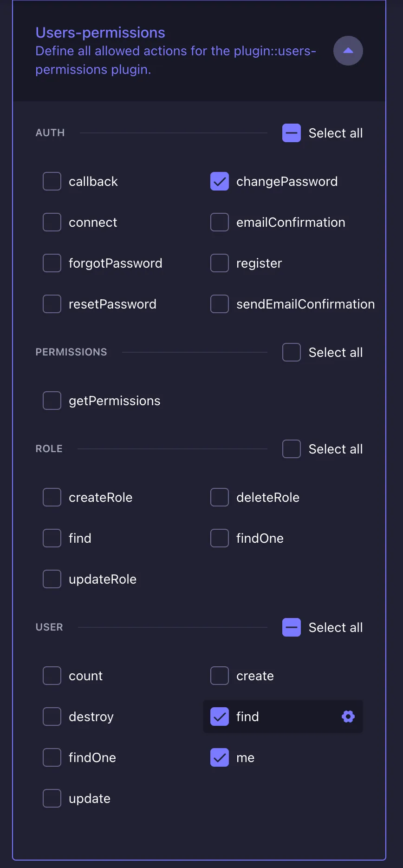This screenshot has height=868, width=403.
Task: Deselect all in the AUTH section
Action: (291, 133)
